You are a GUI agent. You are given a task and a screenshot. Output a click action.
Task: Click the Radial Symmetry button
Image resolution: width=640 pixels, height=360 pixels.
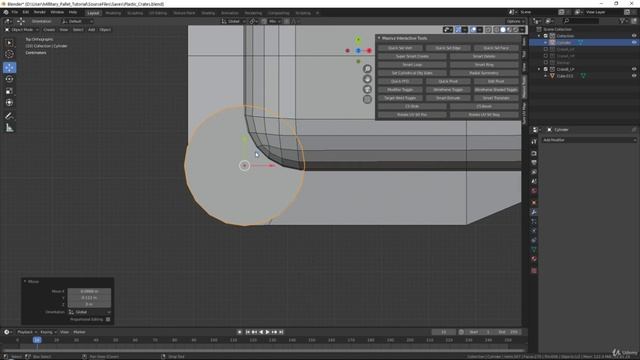pyautogui.click(x=484, y=73)
